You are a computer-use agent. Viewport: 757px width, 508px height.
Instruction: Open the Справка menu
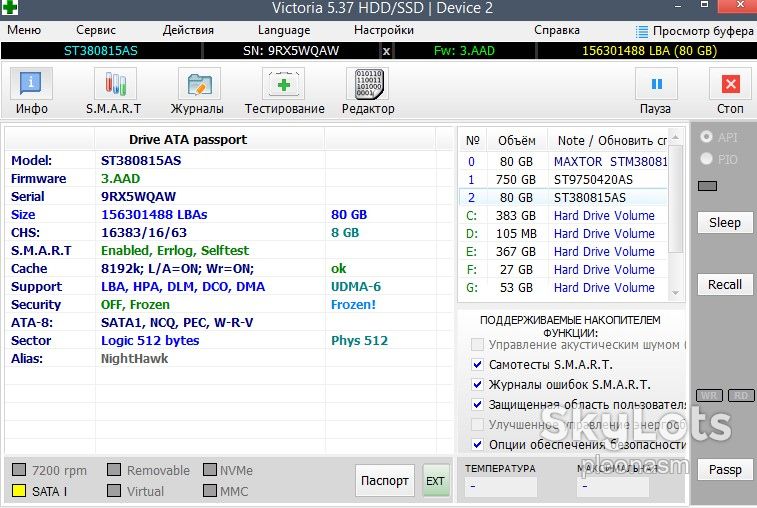pyautogui.click(x=557, y=30)
